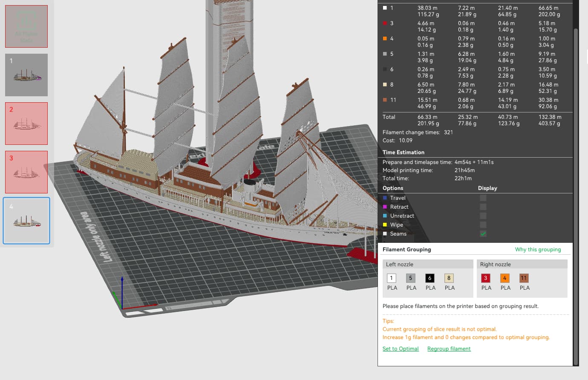Image resolution: width=588 pixels, height=380 pixels.
Task: Click 'Filament change times: 321' text
Action: click(418, 132)
